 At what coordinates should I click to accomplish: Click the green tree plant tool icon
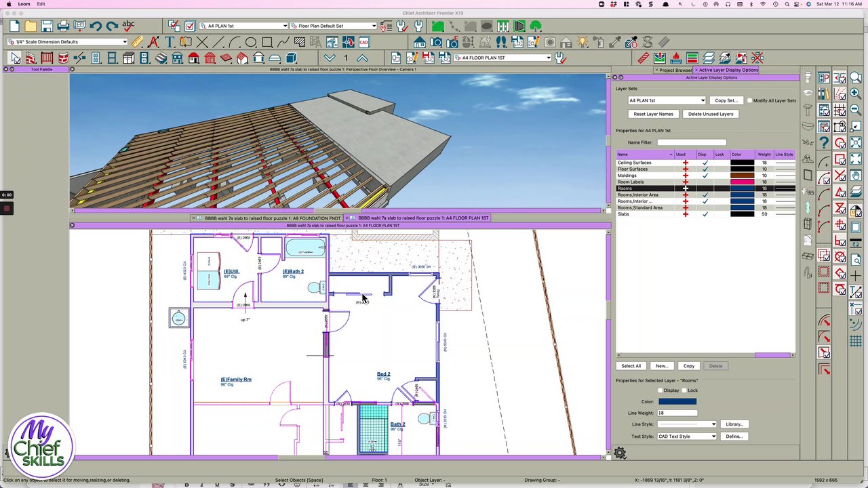click(x=536, y=26)
